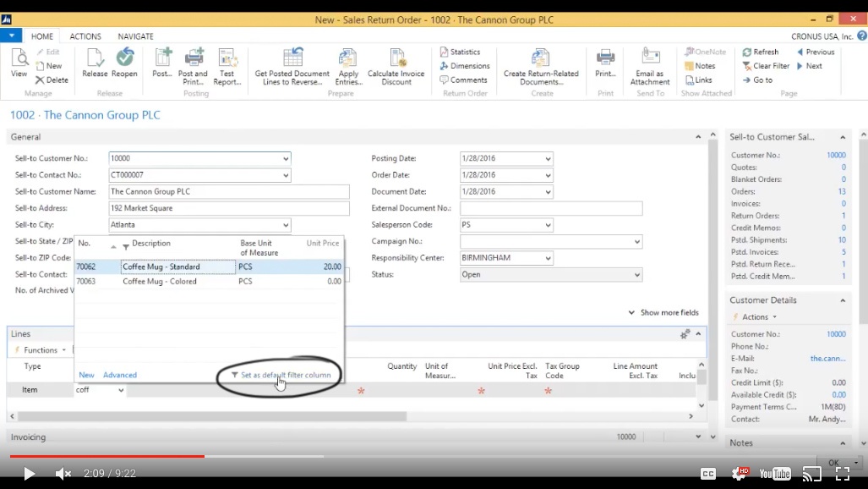Open the Orders count 13 link
868x489 pixels.
[842, 191]
